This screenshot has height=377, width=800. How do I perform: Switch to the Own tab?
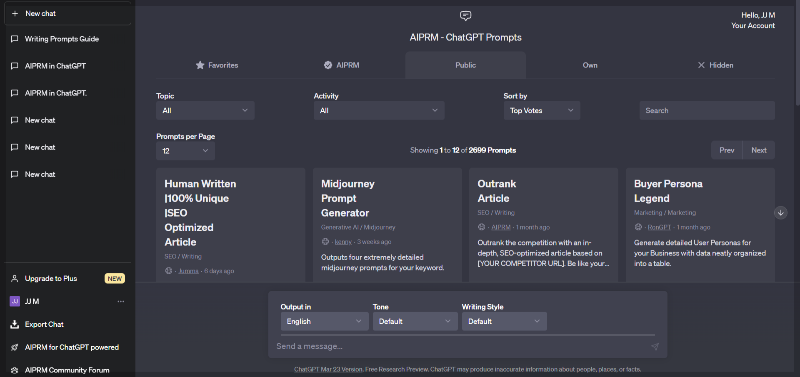(x=590, y=65)
